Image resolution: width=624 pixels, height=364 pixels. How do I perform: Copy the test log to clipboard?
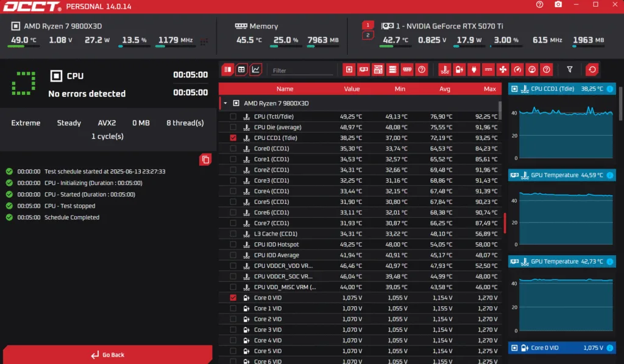(x=205, y=159)
